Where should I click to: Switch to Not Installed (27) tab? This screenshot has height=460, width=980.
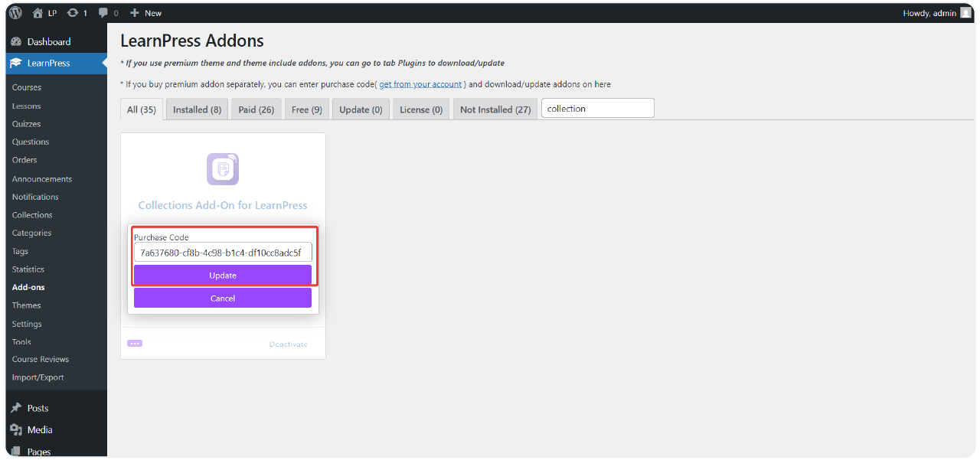(495, 109)
